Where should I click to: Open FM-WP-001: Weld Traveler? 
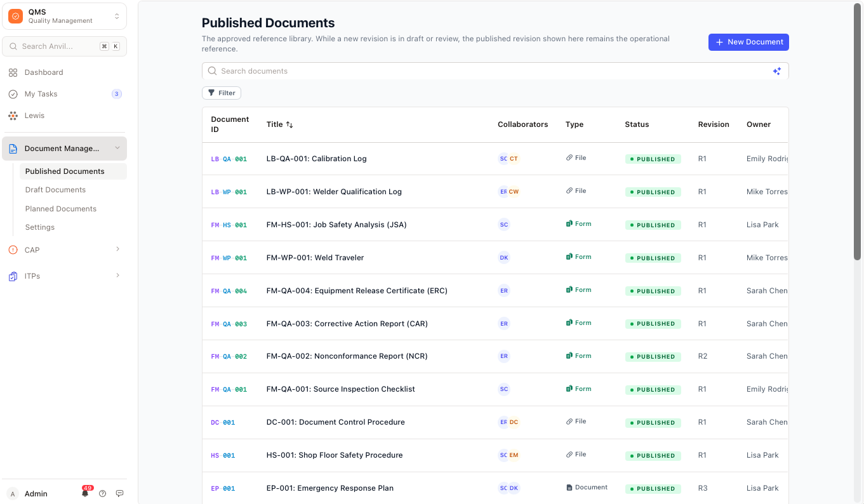point(315,258)
